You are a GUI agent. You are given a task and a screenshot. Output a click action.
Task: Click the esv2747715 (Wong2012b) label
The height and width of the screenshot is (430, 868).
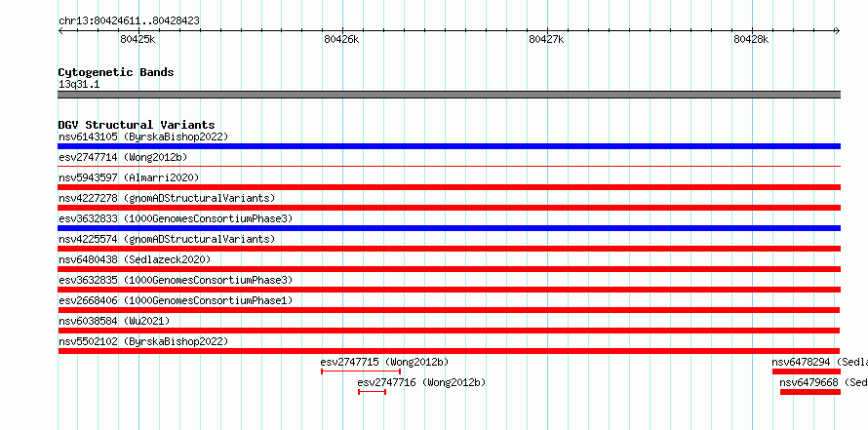(384, 362)
